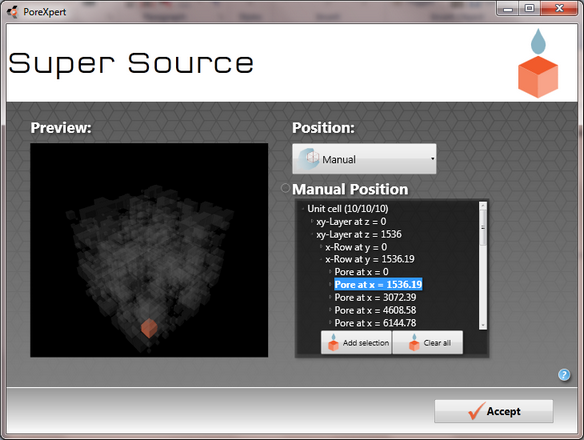Image resolution: width=584 pixels, height=440 pixels.
Task: Click the Add selection button
Action: point(356,342)
